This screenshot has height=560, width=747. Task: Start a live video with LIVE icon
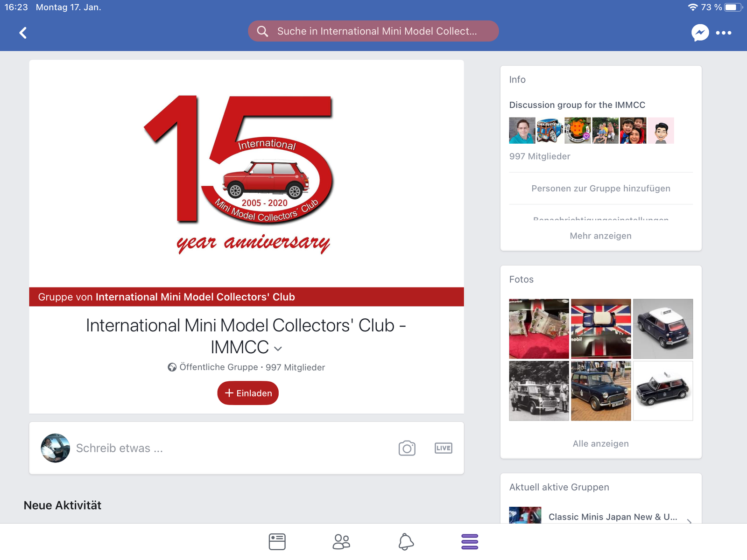tap(443, 448)
